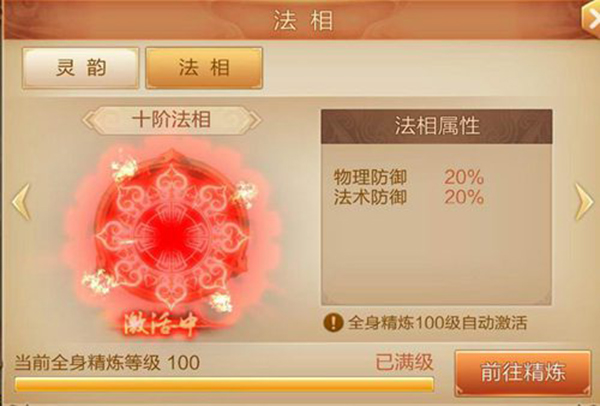Viewport: 600px width, 406px height.
Task: Click the yellow refinement progress bar
Action: pyautogui.click(x=224, y=385)
